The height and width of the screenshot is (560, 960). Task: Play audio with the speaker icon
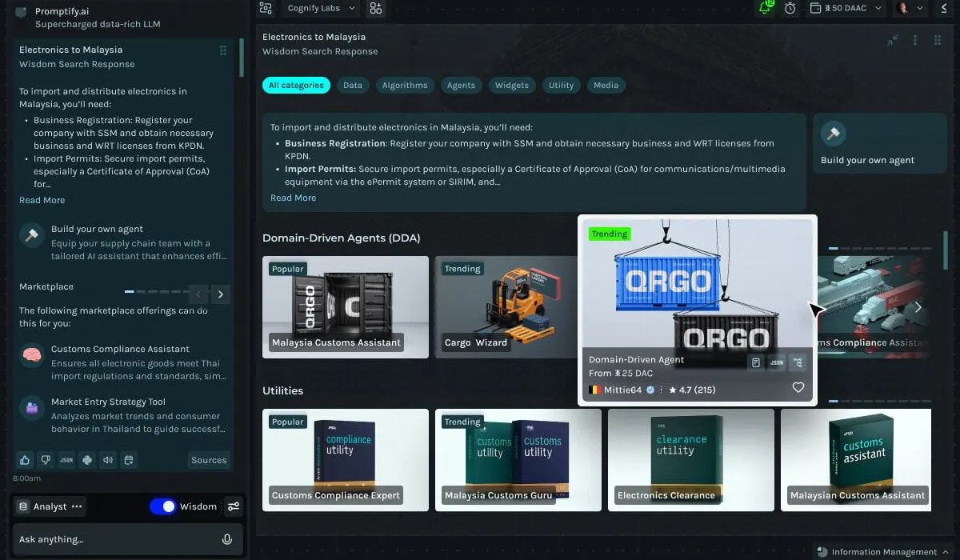(x=107, y=460)
